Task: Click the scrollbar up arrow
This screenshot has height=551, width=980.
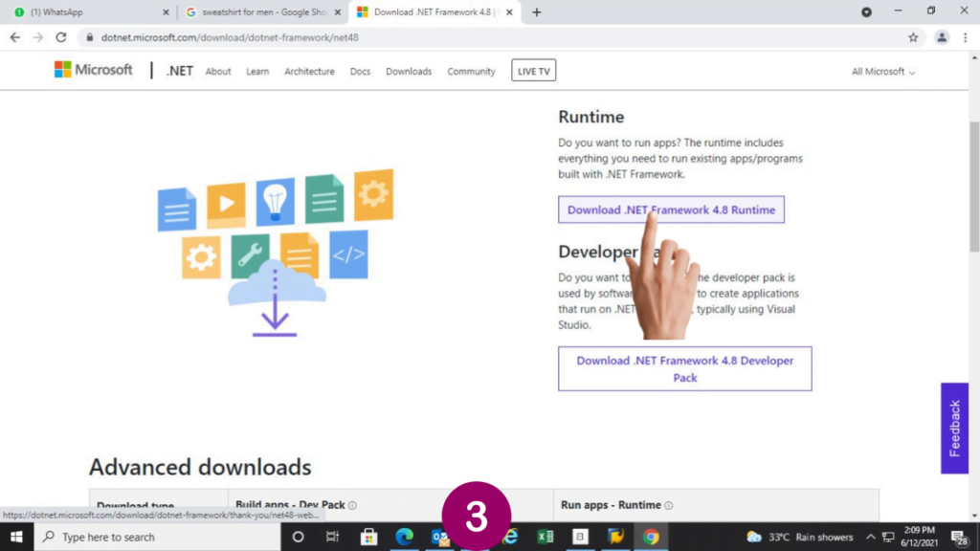Action: pos(974,57)
